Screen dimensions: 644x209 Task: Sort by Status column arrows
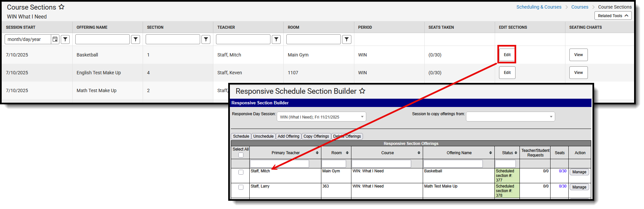pyautogui.click(x=516, y=153)
